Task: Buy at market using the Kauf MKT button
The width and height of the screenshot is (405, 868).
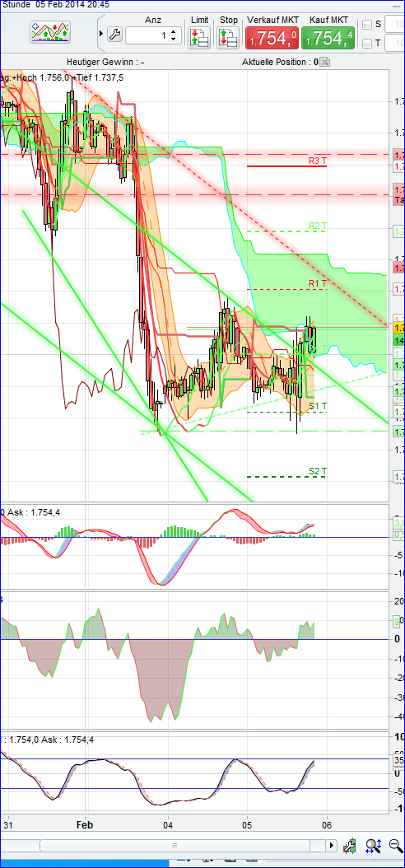Action: (328, 38)
